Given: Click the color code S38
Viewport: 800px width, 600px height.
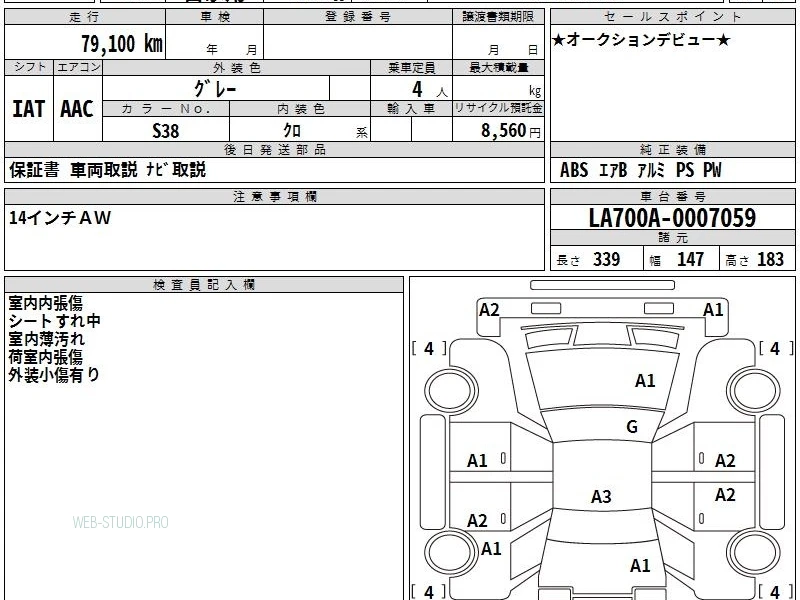Looking at the screenshot, I should (166, 131).
